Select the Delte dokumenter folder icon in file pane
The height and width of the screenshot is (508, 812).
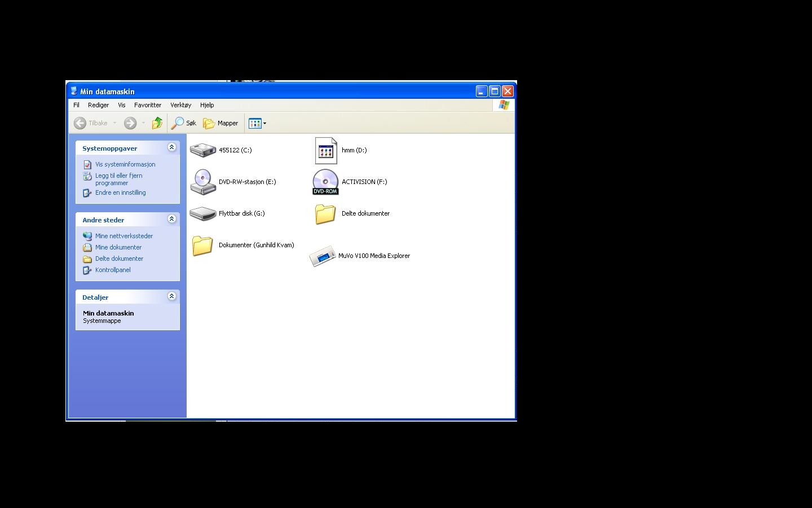(x=325, y=214)
